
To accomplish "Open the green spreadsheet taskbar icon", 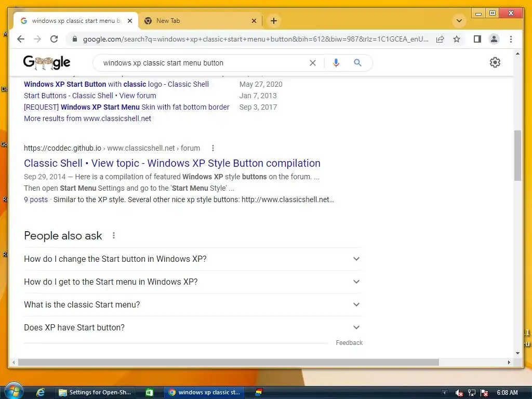I will pos(149,393).
